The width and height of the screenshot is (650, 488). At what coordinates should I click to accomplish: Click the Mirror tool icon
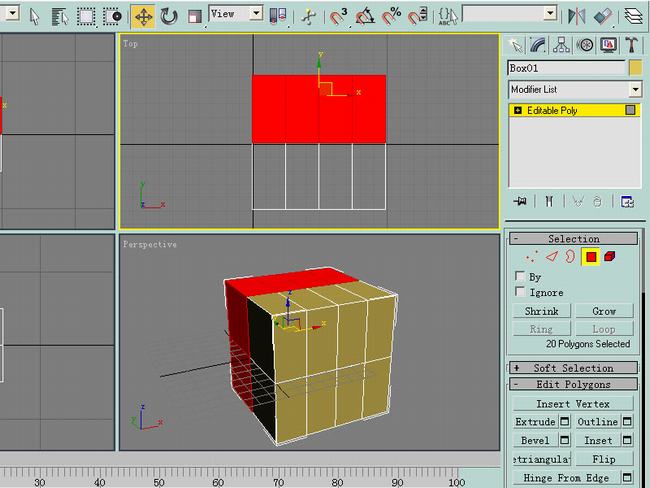click(577, 17)
